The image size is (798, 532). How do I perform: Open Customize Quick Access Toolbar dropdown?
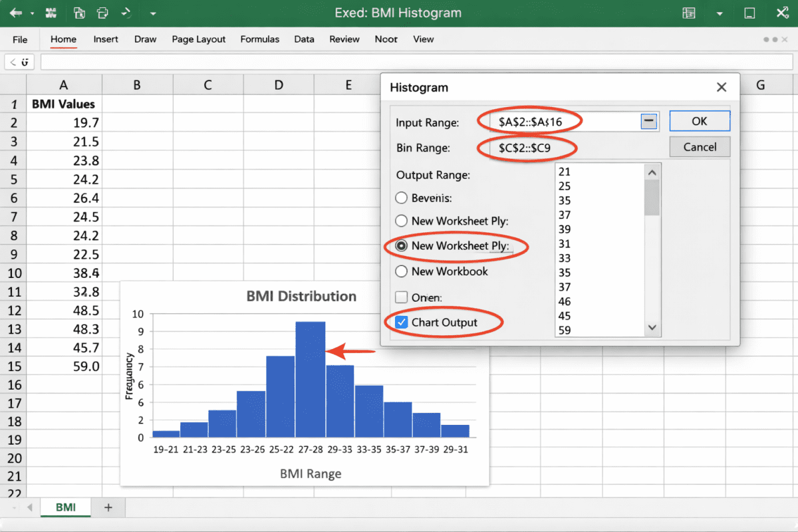pyautogui.click(x=154, y=13)
